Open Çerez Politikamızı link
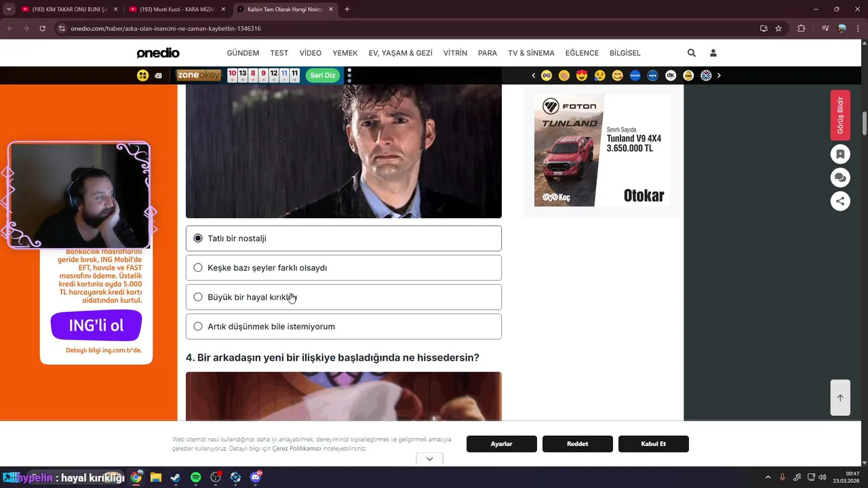 pyautogui.click(x=296, y=449)
